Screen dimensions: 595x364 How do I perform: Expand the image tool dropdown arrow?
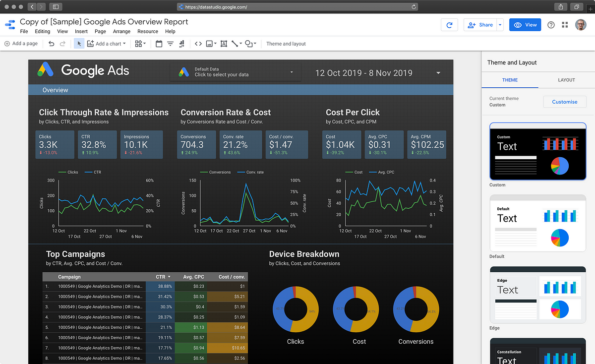tap(215, 44)
